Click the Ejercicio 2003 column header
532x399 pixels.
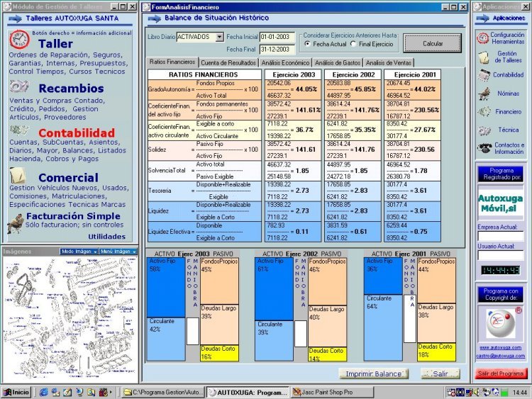(x=294, y=74)
